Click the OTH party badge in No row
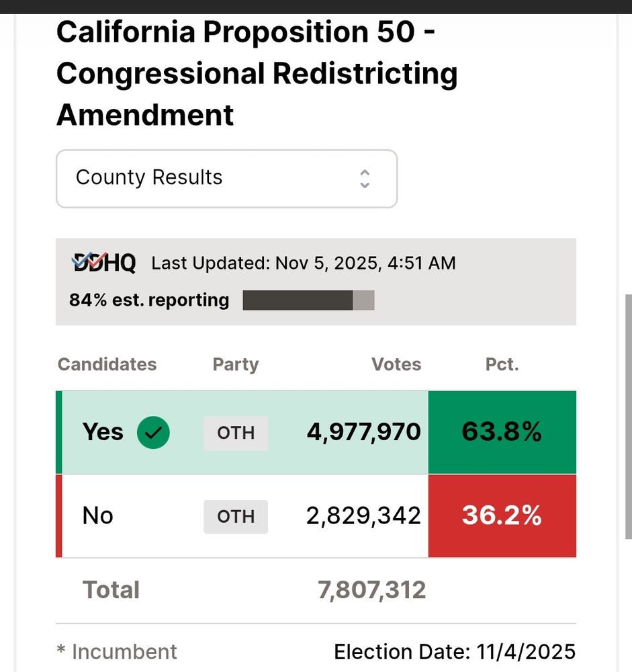Image resolution: width=632 pixels, height=672 pixels. pyautogui.click(x=236, y=516)
